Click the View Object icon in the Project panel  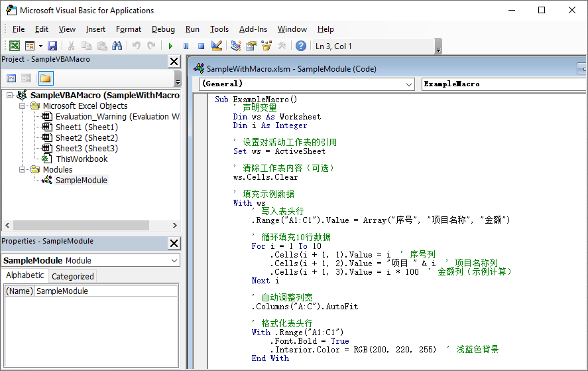tap(26, 78)
